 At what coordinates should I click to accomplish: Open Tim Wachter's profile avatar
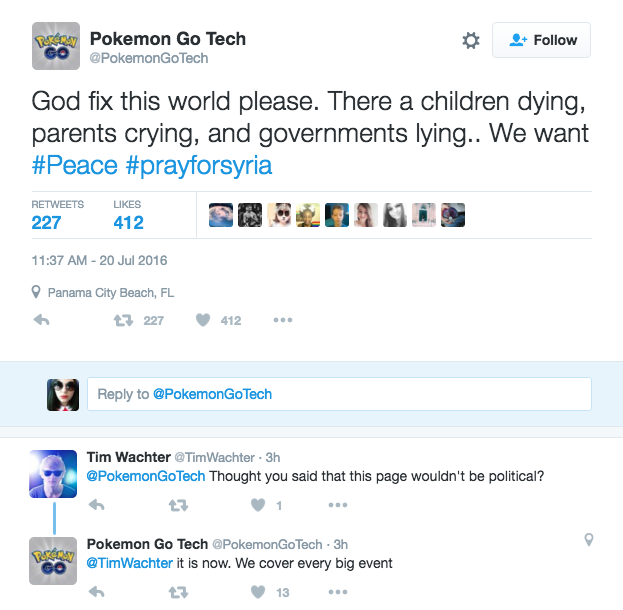pyautogui.click(x=54, y=473)
